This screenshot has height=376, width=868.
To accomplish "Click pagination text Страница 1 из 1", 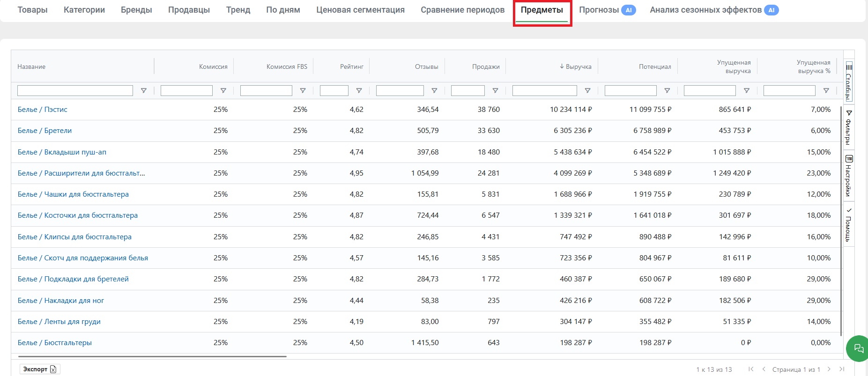I will 796,369.
